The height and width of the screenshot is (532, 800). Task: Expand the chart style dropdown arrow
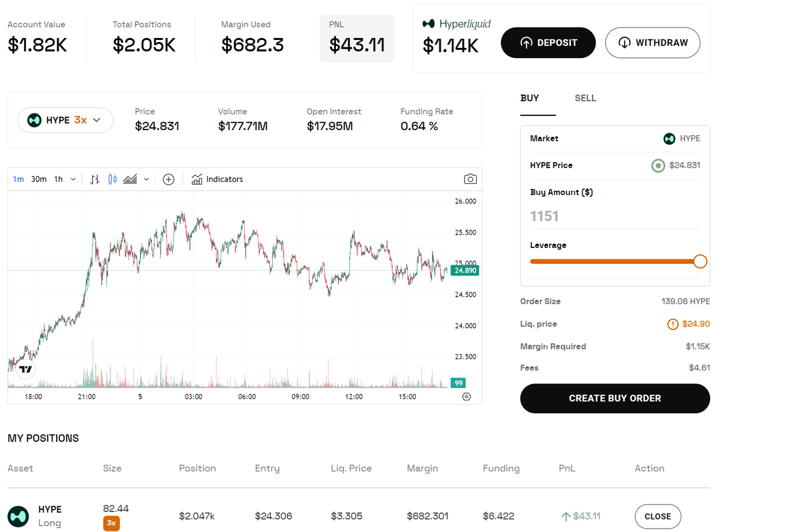146,179
